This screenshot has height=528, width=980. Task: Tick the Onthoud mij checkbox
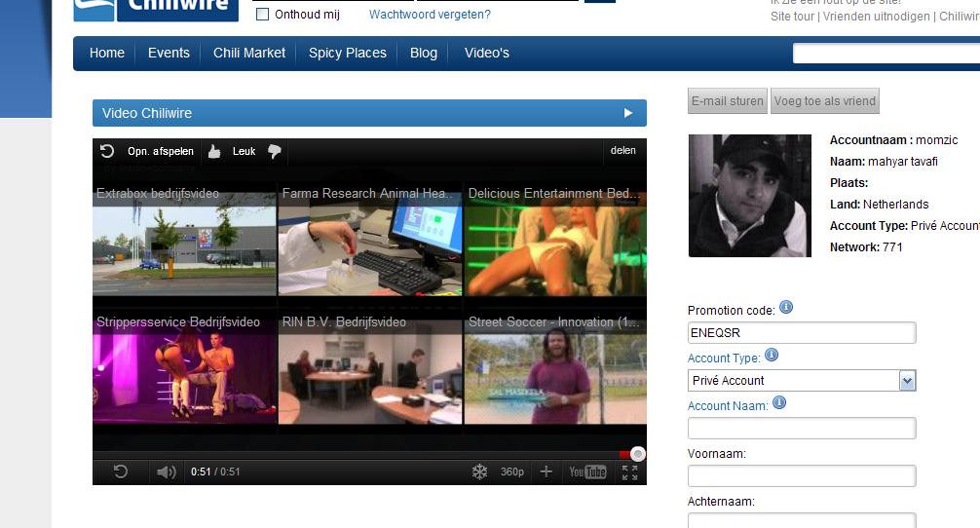tap(262, 15)
